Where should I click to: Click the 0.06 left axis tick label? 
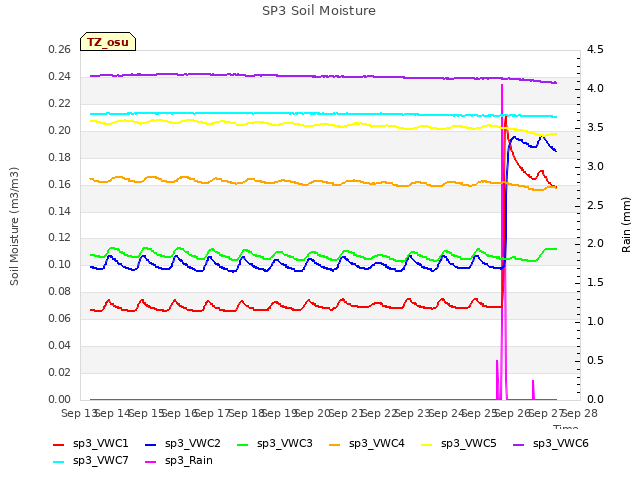point(59,318)
